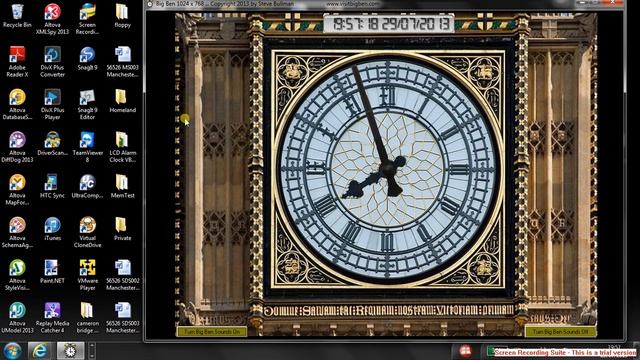The width and height of the screenshot is (640, 360).
Task: Open the MemTest folder
Action: point(122,187)
